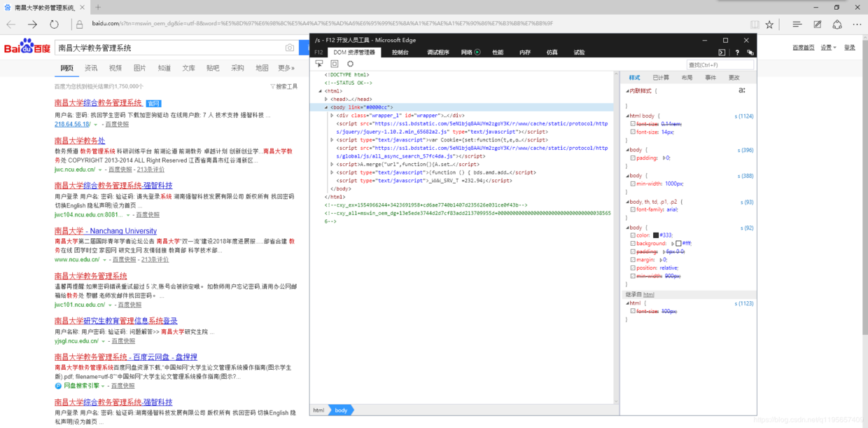Expand the A.merge script node
Image resolution: width=868 pixels, height=428 pixels.
332,164
